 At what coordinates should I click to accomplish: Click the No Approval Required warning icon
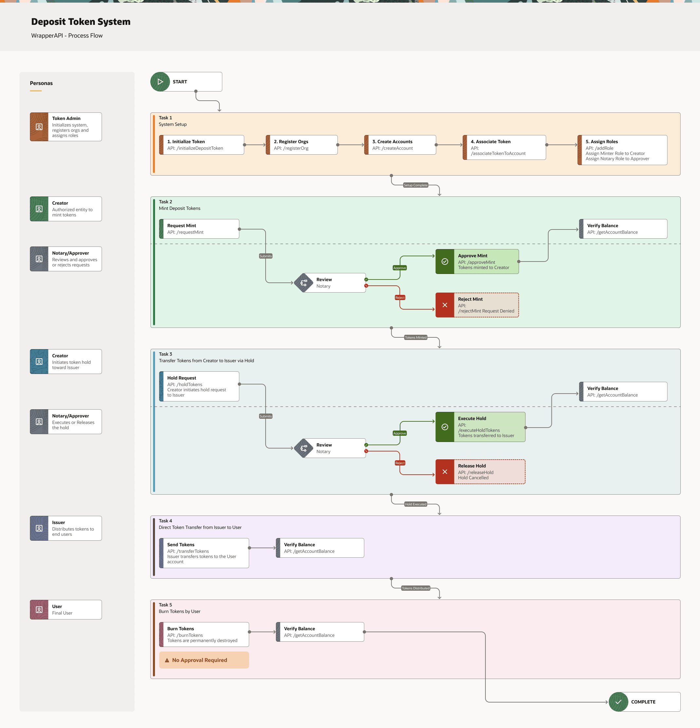(x=167, y=660)
